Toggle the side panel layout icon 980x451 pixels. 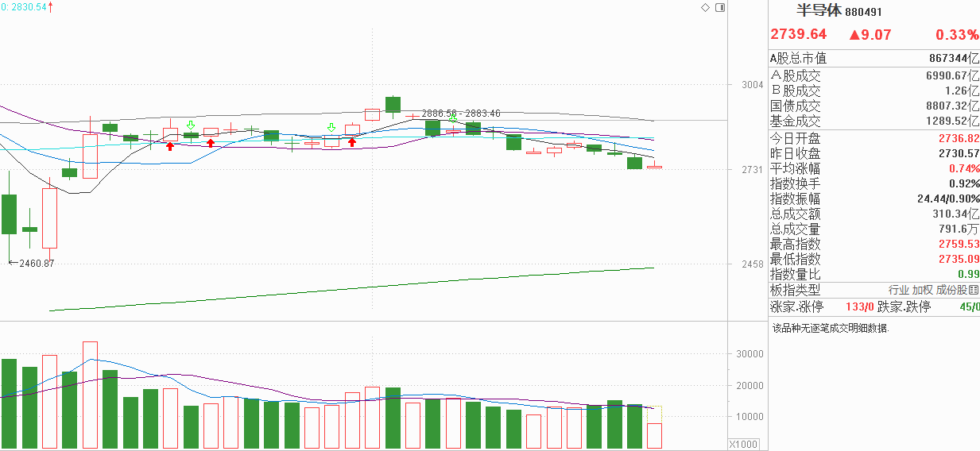(720, 7)
